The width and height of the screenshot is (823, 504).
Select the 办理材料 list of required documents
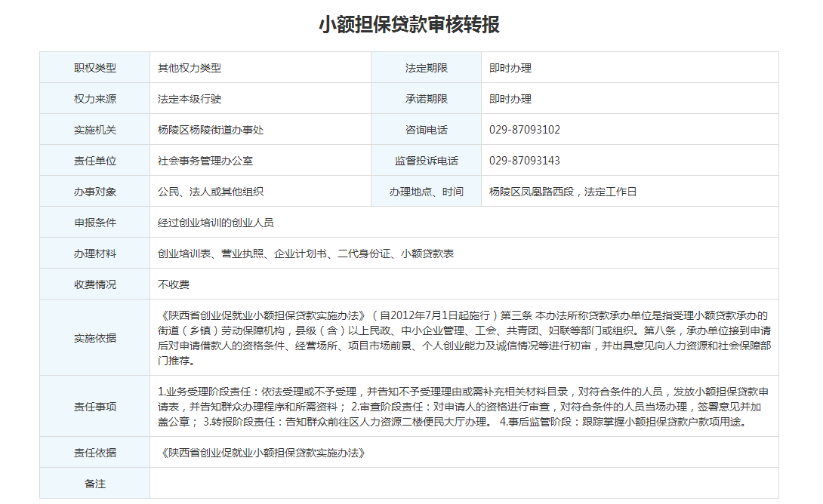(306, 254)
